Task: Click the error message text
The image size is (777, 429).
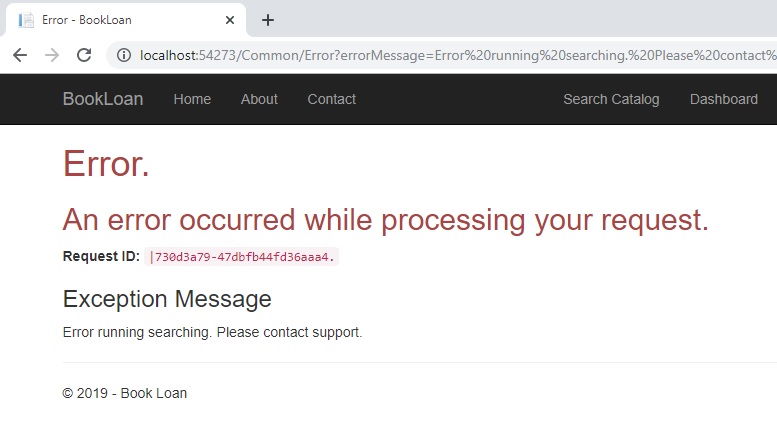Action: 213,332
